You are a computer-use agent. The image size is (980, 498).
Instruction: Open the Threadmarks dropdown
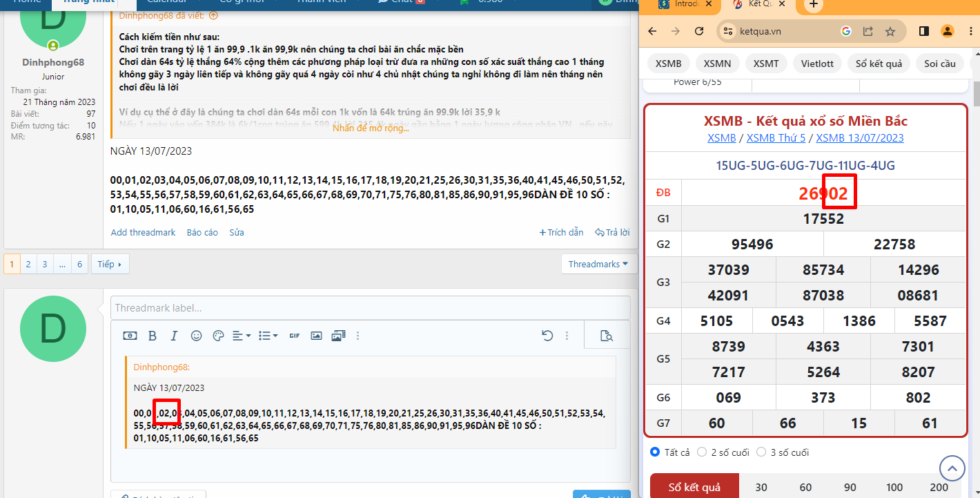pyautogui.click(x=598, y=264)
